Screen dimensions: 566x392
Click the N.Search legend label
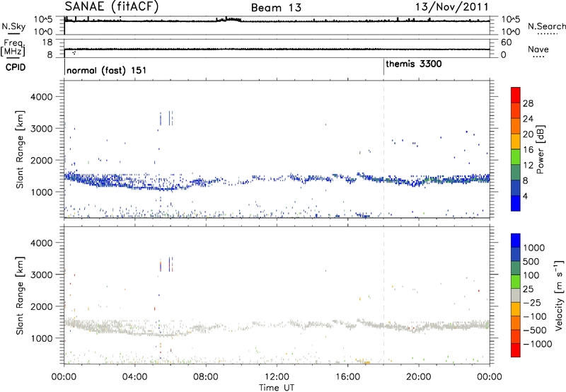tap(546, 26)
